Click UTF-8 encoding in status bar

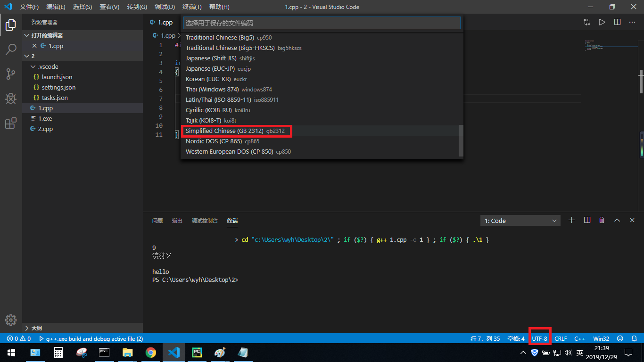[x=540, y=338]
